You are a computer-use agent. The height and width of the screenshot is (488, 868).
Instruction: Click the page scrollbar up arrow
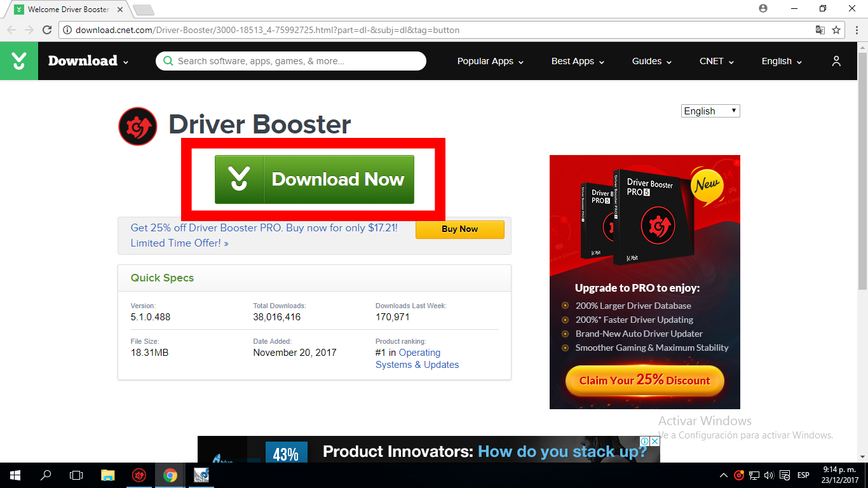click(x=862, y=48)
